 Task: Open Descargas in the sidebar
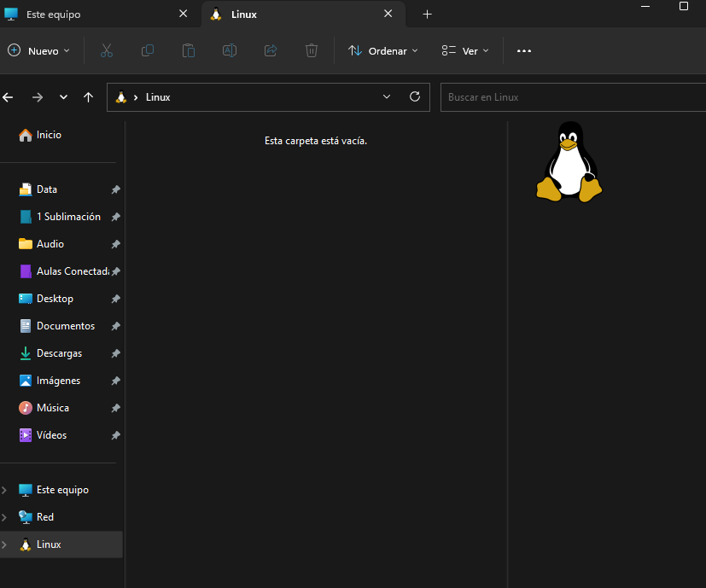pos(60,353)
